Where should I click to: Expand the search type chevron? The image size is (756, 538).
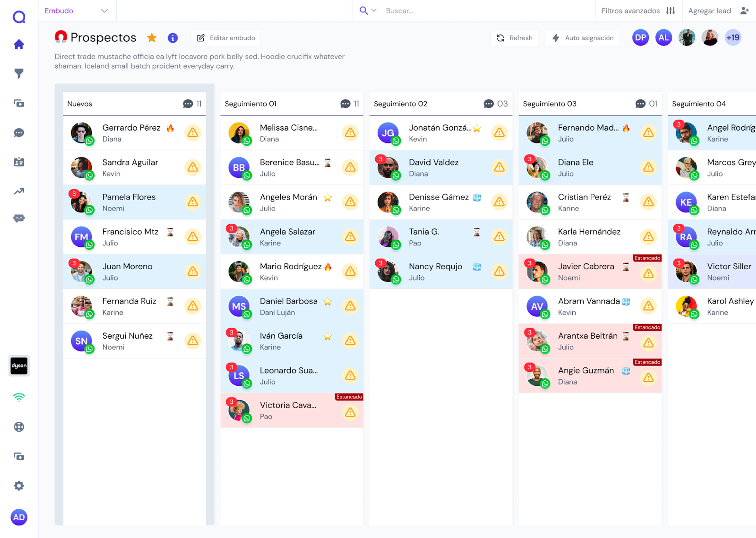[374, 10]
